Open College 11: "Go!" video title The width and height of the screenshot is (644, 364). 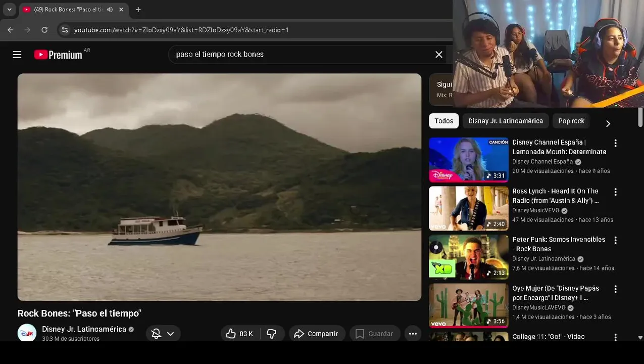[549, 337]
